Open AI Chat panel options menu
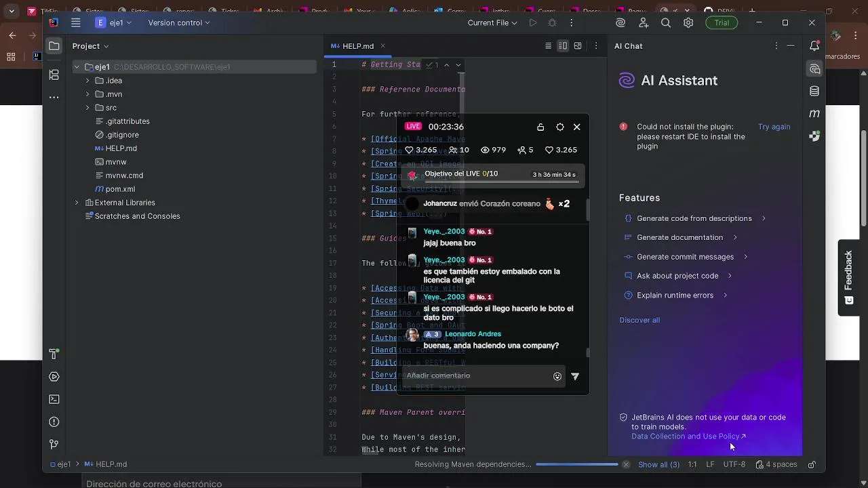 [x=776, y=46]
